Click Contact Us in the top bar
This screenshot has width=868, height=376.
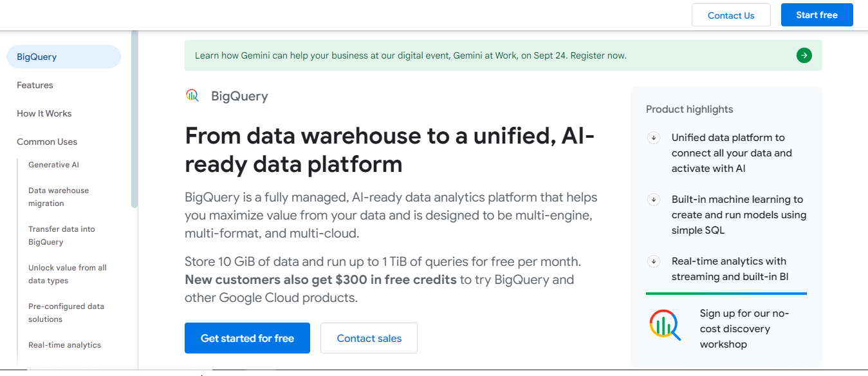731,15
